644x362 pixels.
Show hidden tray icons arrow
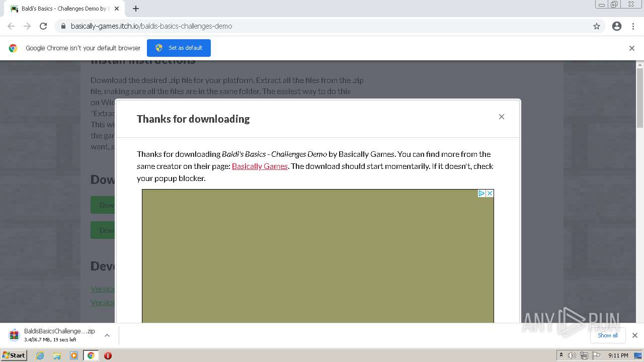[x=561, y=355]
